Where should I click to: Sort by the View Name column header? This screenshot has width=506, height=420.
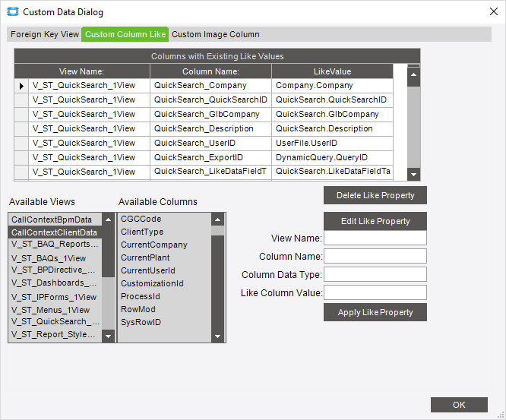click(x=82, y=71)
